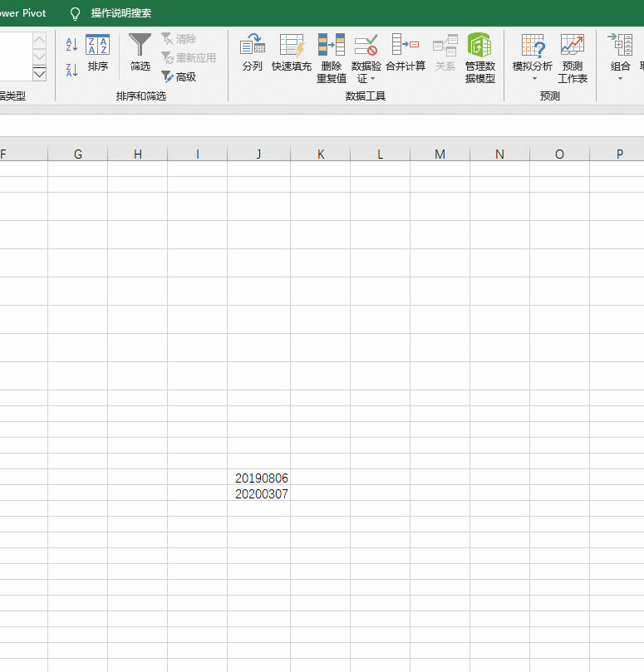Click the data types gallery down arrow
This screenshot has height=672, width=644.
coord(39,56)
